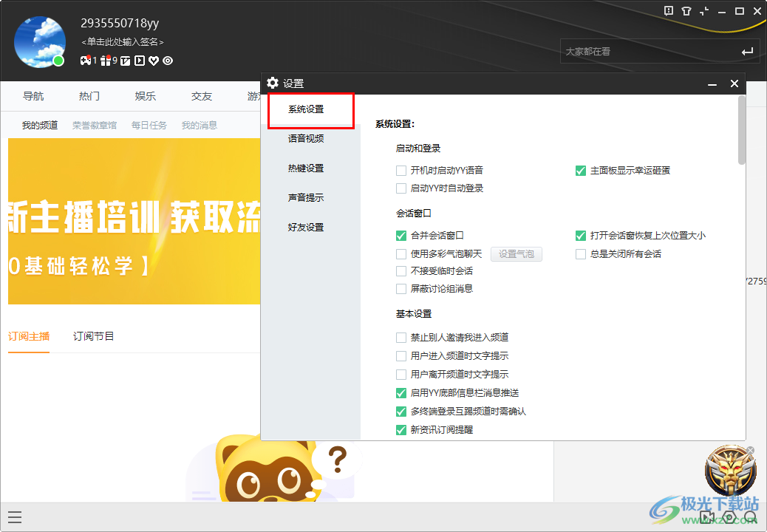
Task: Uncheck 多终端登录互踢频道时需确认
Action: [x=401, y=412]
